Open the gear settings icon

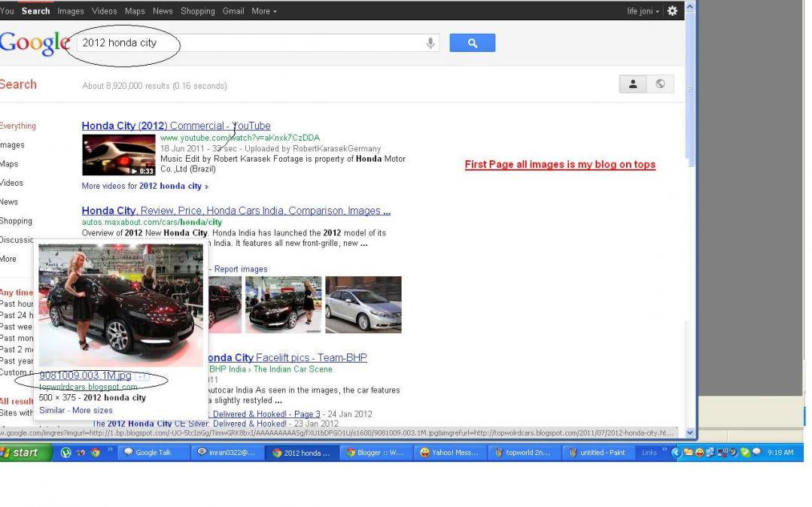point(672,11)
